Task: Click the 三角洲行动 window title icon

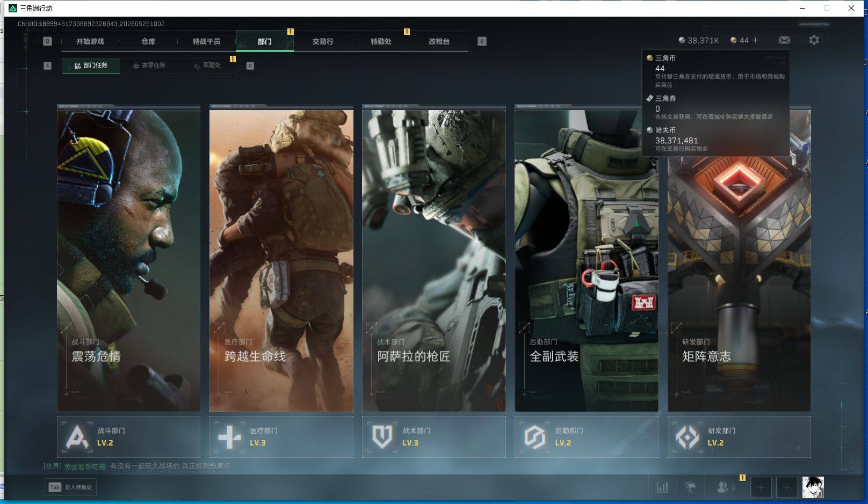Action: 13,8
